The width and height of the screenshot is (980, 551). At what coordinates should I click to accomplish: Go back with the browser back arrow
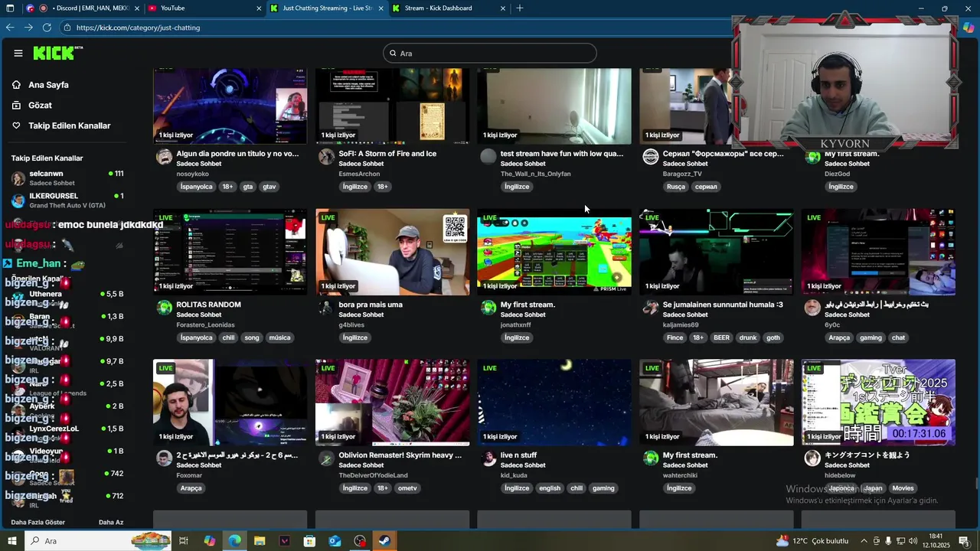point(10,28)
